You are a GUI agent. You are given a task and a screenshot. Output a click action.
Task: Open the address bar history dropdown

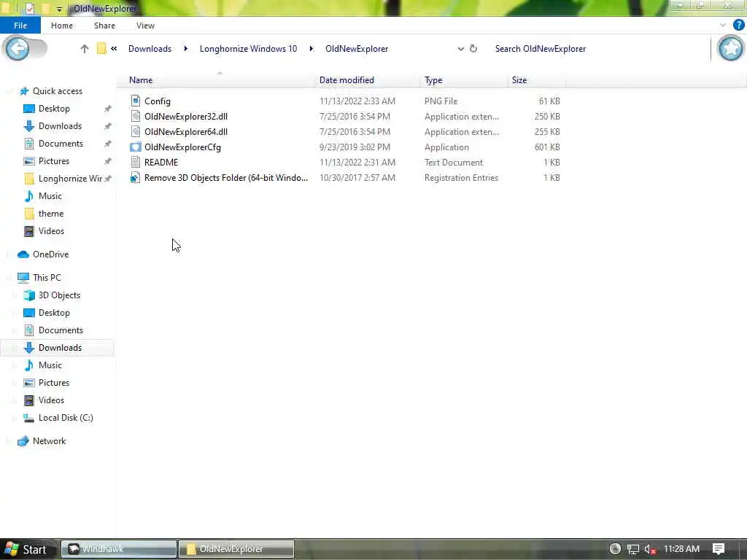pyautogui.click(x=461, y=49)
